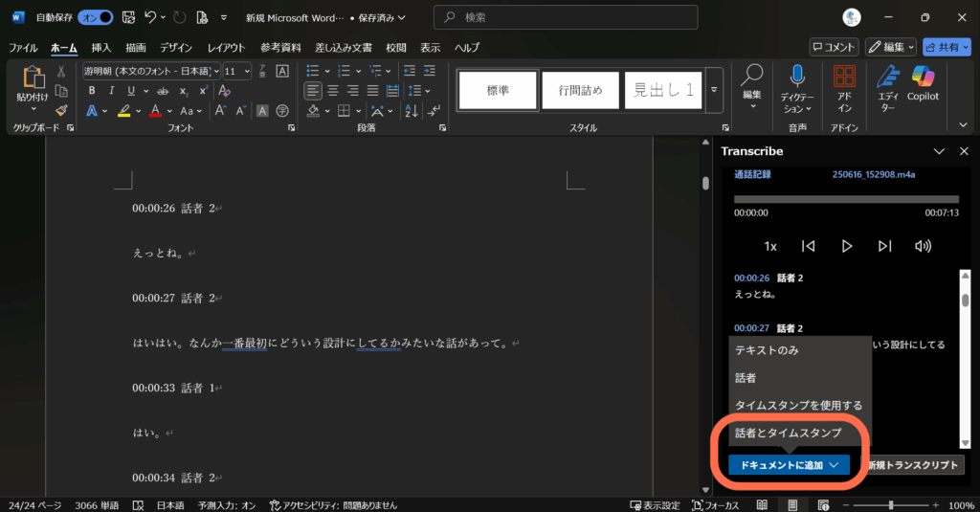Click the Format Painter brush icon

click(61, 111)
